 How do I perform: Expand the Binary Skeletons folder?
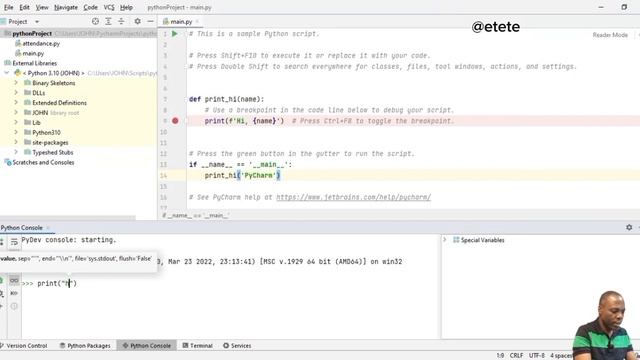point(16,83)
